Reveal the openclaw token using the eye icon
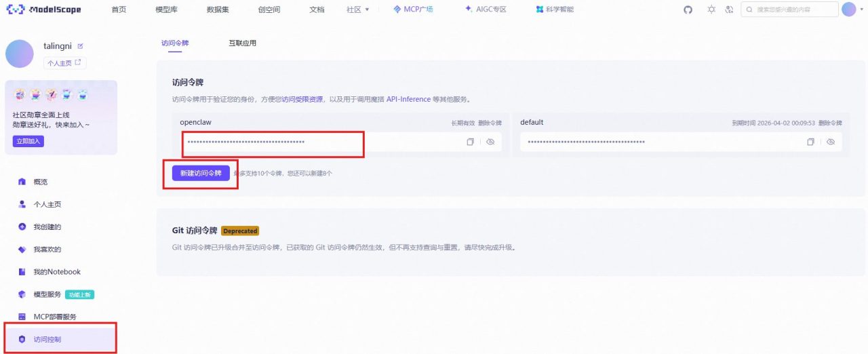Viewport: 868px width, 354px height. coord(490,142)
